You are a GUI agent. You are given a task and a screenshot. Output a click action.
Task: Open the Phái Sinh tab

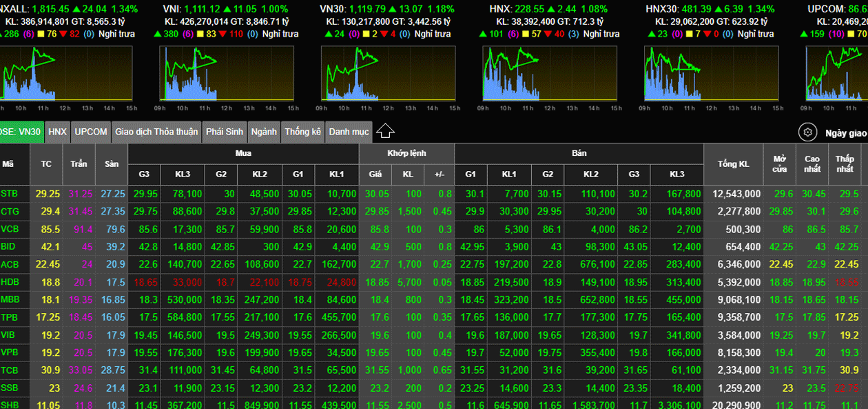click(x=225, y=132)
